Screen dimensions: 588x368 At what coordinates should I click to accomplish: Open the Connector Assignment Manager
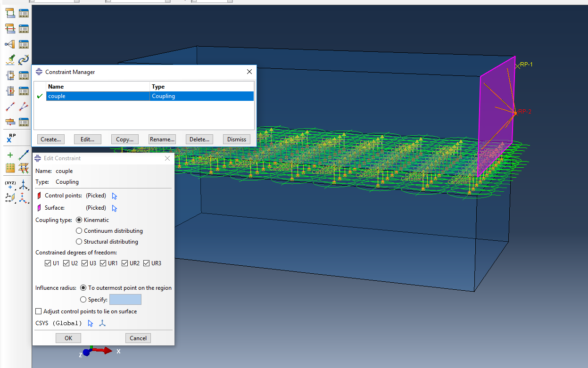(24, 91)
